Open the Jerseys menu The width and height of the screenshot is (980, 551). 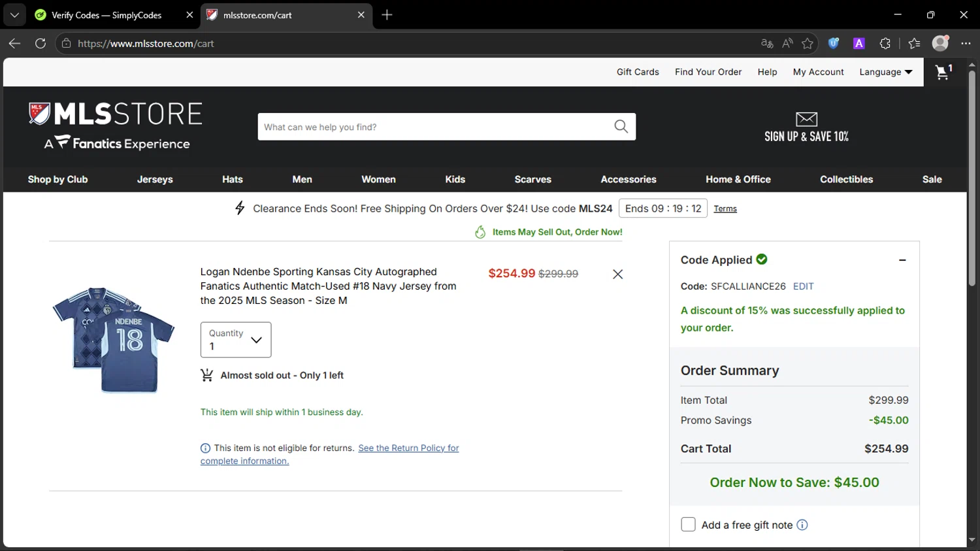[x=155, y=179]
